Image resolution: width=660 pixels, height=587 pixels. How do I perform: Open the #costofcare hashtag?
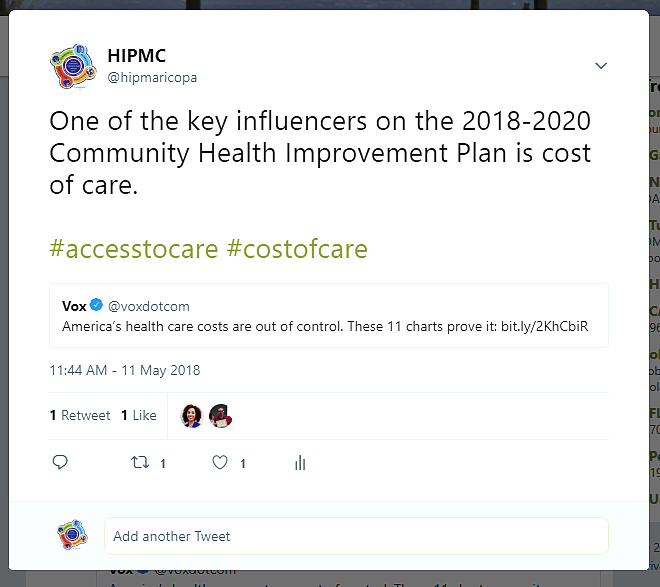click(297, 249)
